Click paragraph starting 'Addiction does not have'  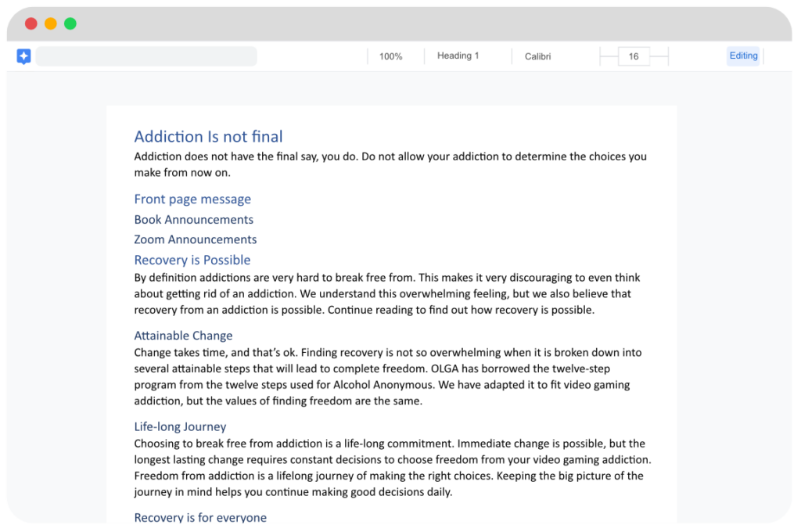click(390, 164)
